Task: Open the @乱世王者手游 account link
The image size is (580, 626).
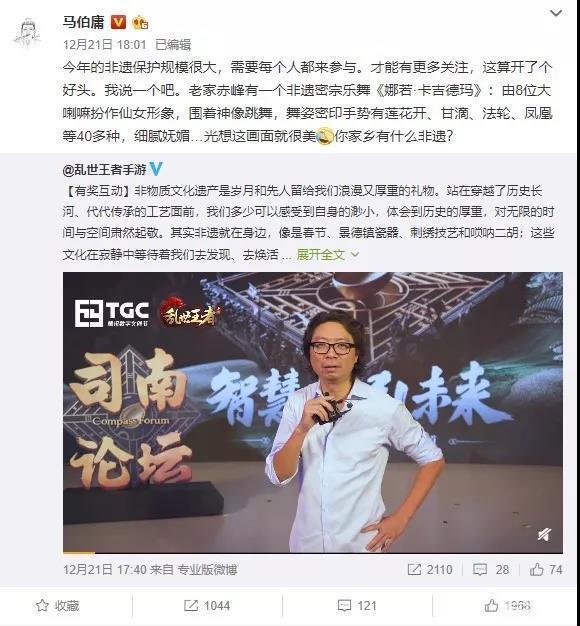Action: (x=105, y=170)
